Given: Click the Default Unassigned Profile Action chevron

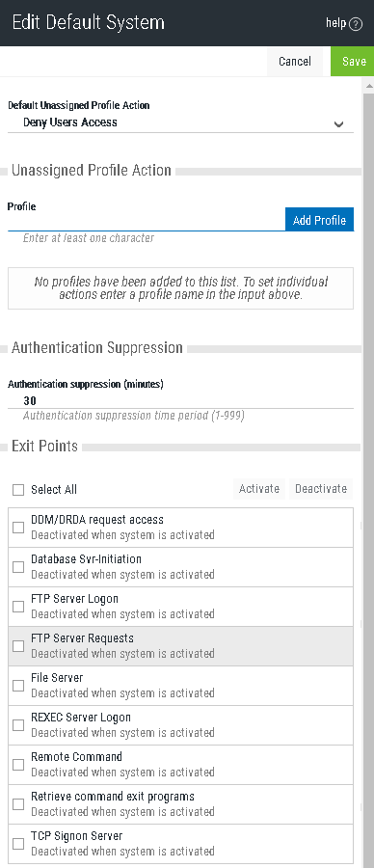Looking at the screenshot, I should point(338,124).
